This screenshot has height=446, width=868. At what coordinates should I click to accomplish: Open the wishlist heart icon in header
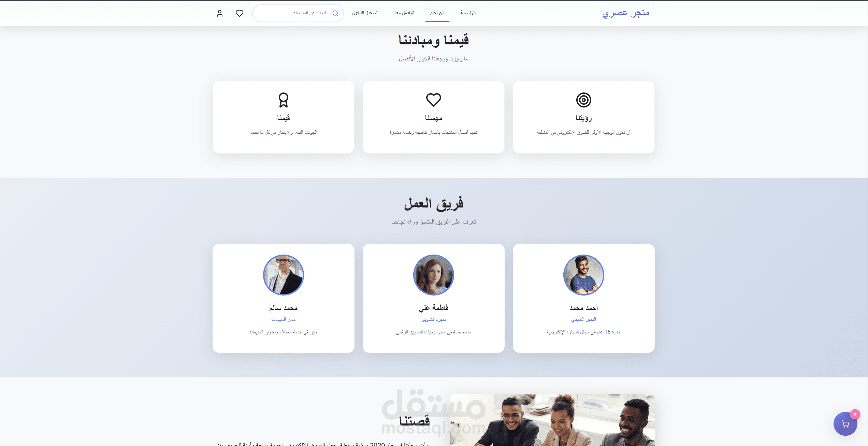[x=240, y=13]
